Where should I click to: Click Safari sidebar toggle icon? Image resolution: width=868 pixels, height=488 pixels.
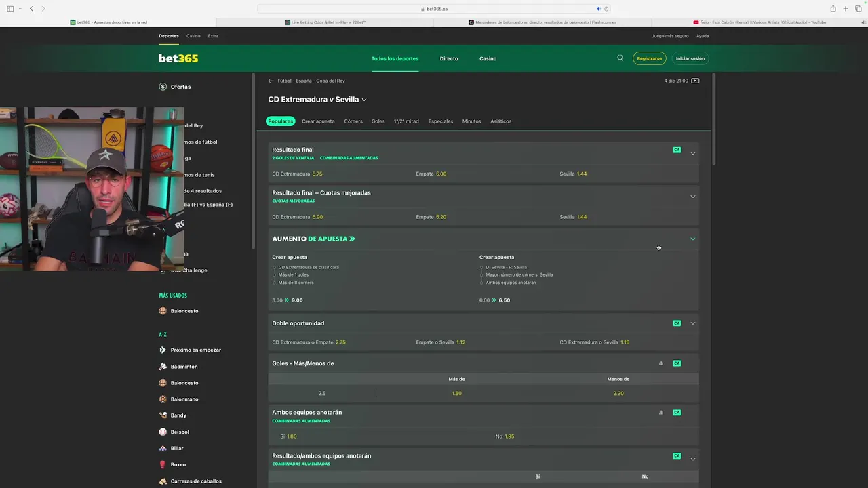click(x=10, y=9)
